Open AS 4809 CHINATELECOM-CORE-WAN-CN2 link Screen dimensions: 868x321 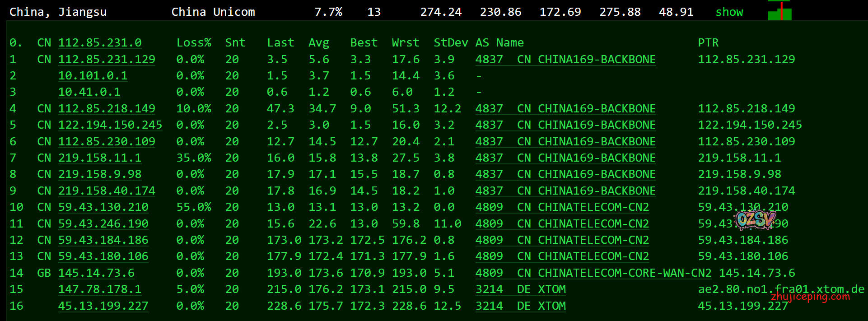tap(593, 273)
